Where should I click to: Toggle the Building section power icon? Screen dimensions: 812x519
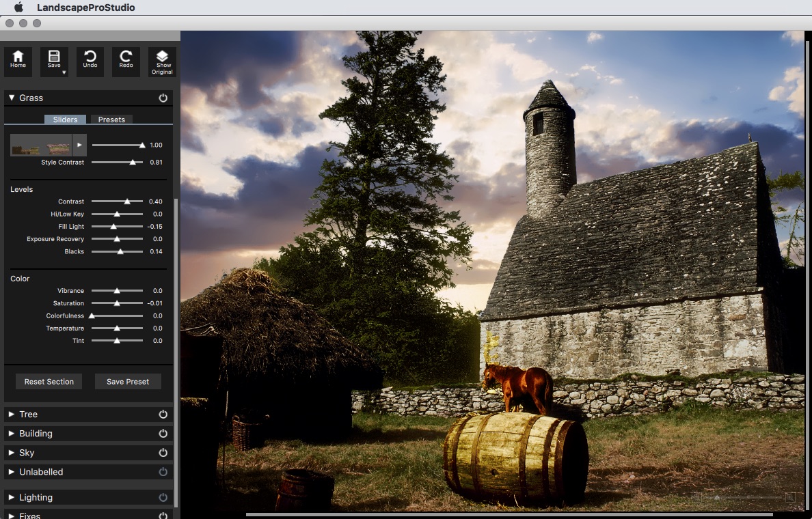point(163,434)
